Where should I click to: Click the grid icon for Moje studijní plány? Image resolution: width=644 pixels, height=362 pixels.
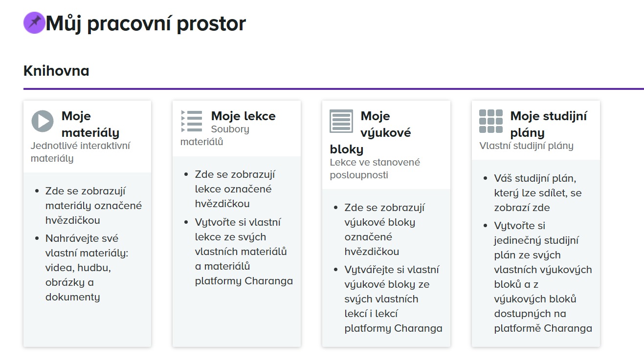click(491, 121)
